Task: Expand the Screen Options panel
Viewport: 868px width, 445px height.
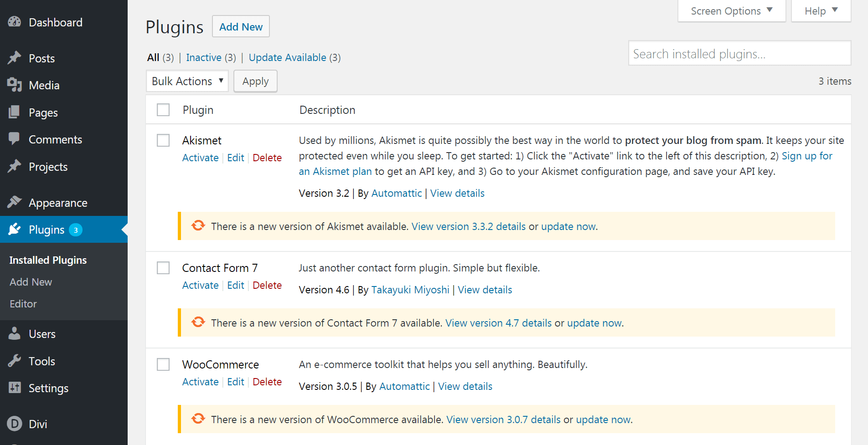Action: click(732, 11)
